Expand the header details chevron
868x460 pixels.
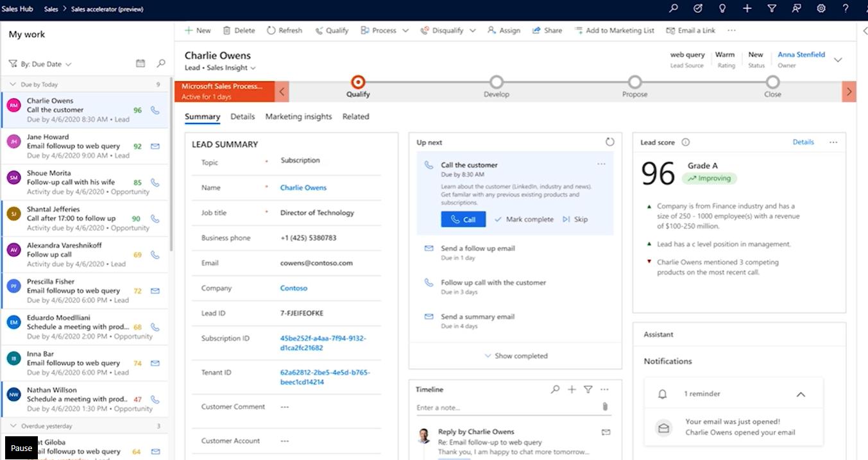pos(838,60)
